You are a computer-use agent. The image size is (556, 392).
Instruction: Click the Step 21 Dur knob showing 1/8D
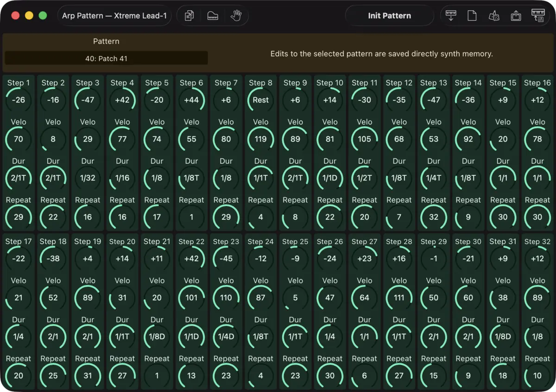click(x=157, y=337)
